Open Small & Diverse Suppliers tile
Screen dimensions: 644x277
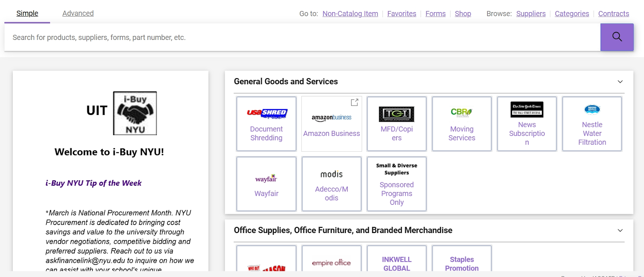[x=396, y=184]
